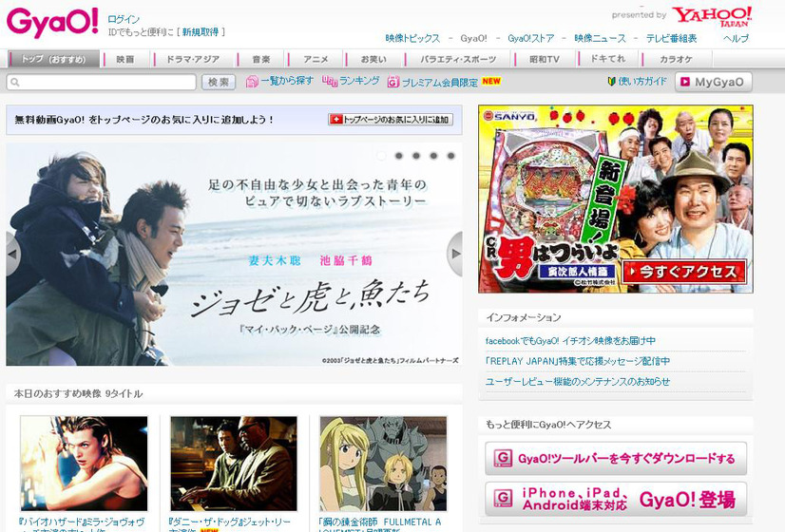The image size is (785, 532).
Task: Open the テレビ番組表 link
Action: [671, 39]
